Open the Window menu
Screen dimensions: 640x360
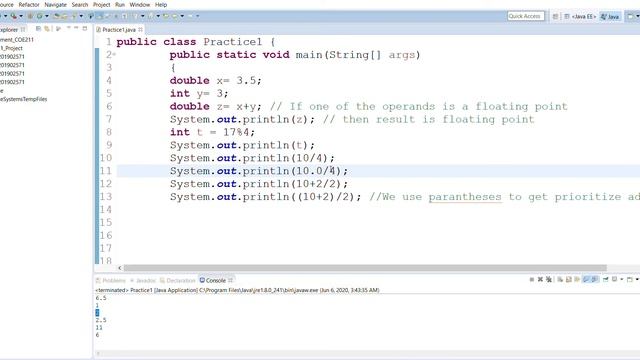click(x=140, y=4)
